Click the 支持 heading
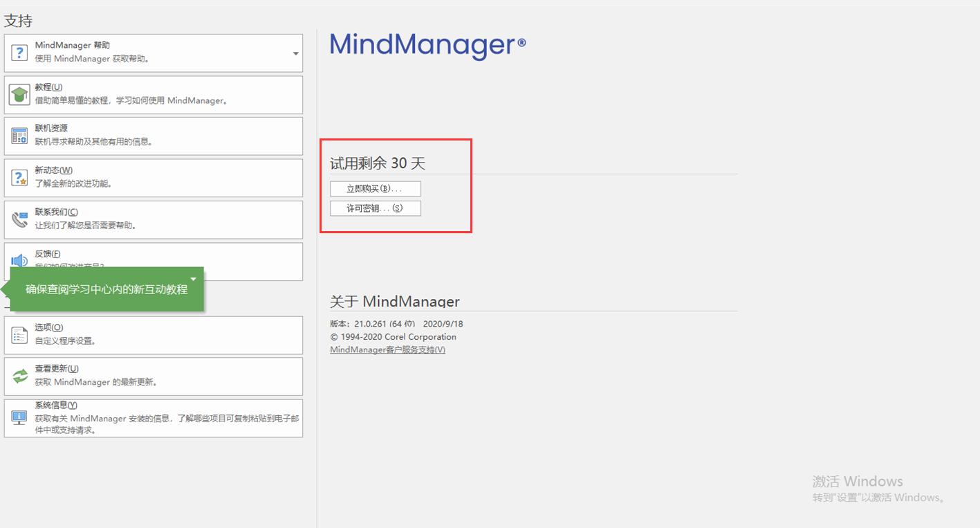 (x=19, y=20)
